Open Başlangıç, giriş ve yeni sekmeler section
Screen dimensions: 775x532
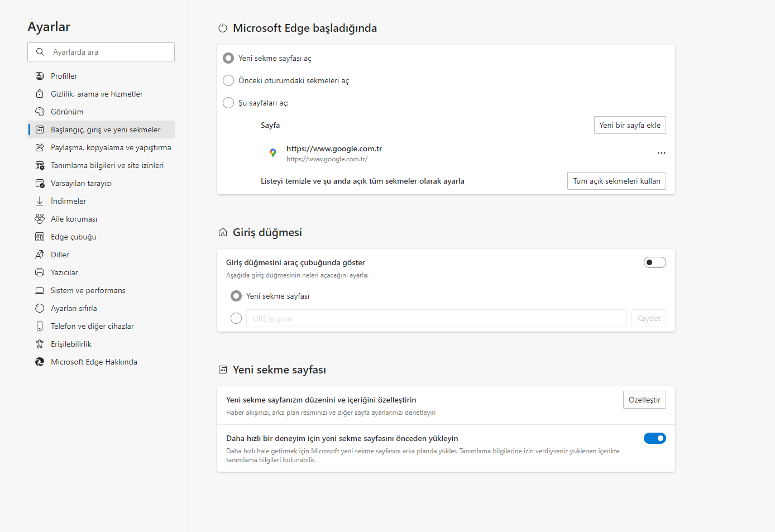click(x=101, y=130)
